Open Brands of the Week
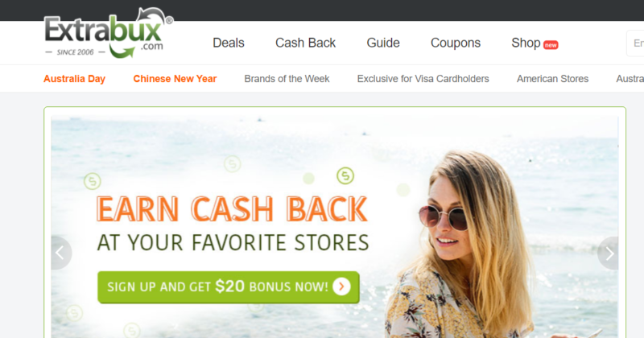Screen dimensions: 644x338 [287, 79]
